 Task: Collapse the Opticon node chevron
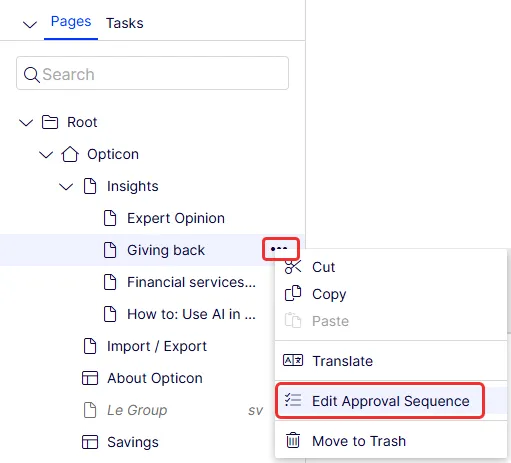46,154
